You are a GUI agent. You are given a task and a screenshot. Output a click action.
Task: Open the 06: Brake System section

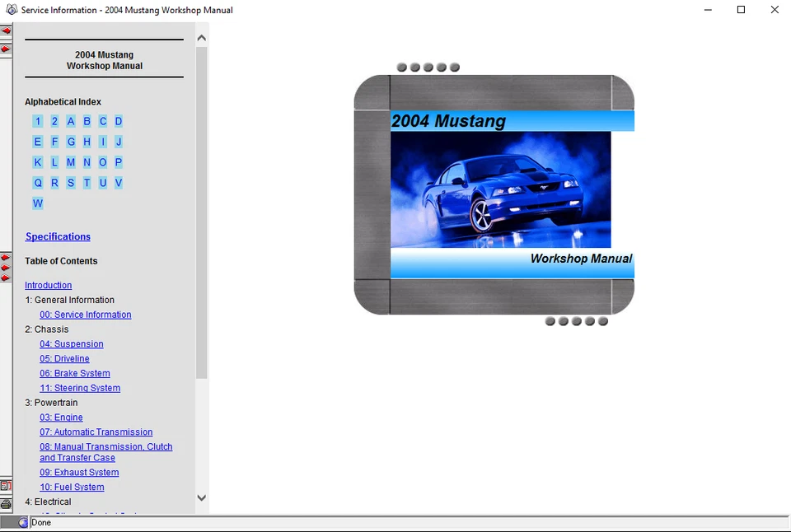[74, 373]
